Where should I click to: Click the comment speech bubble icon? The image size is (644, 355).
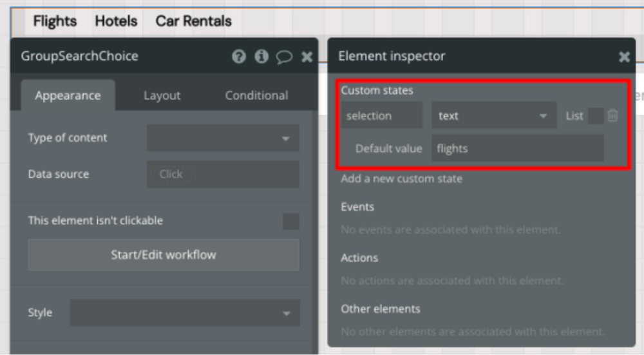pyautogui.click(x=284, y=57)
